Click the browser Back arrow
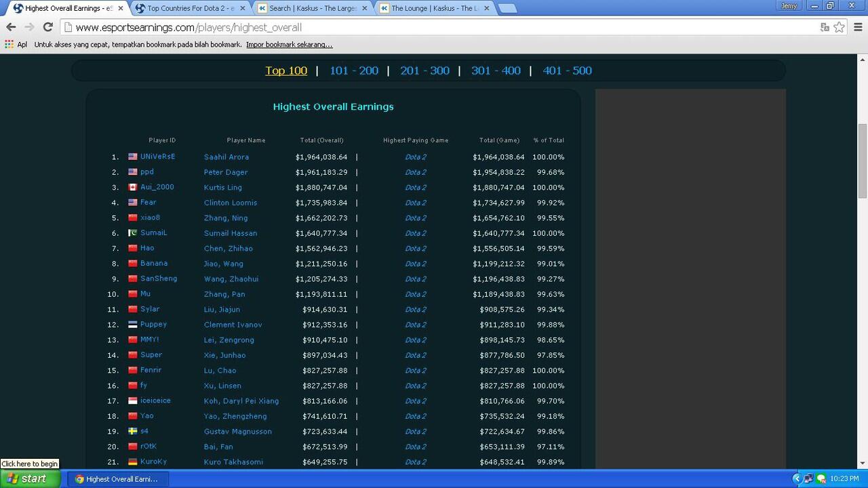868x488 pixels. pos(11,27)
